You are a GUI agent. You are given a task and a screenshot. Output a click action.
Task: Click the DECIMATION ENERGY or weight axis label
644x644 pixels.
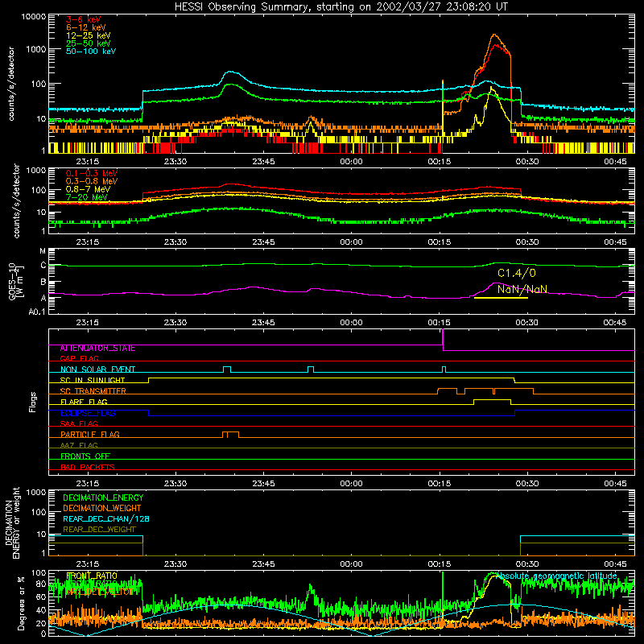click(12, 523)
